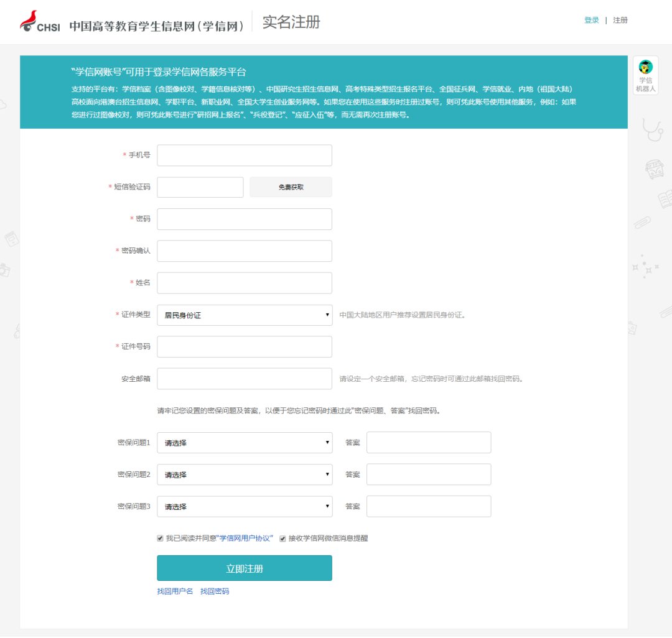This screenshot has width=672, height=638.
Task: Click the 请牢记您设置的密保问题及答案 note
Action: point(299,410)
